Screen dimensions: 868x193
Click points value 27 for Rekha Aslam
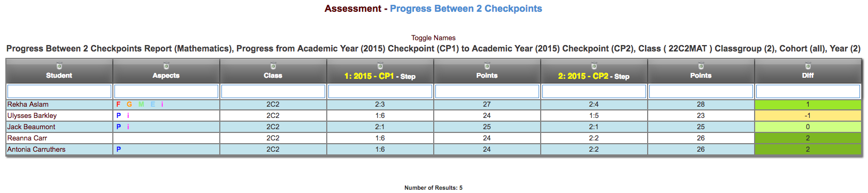tap(487, 105)
